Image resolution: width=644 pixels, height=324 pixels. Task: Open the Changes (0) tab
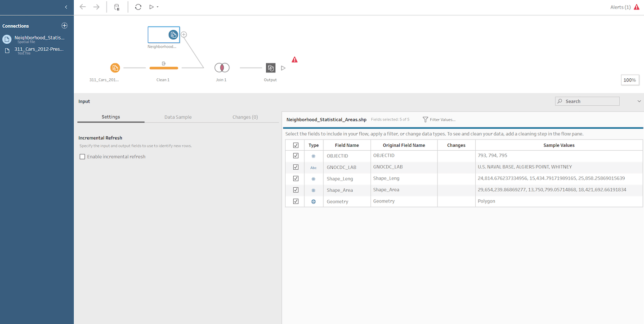click(245, 117)
